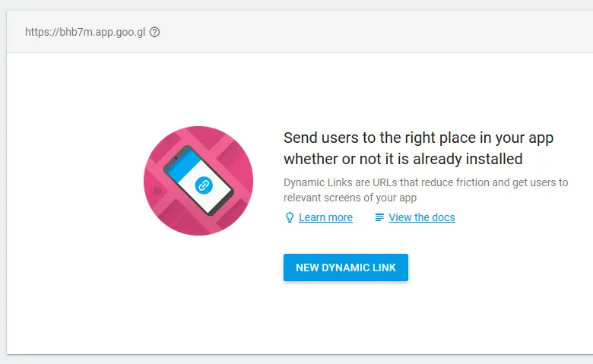593x364 pixels.
Task: Open the Learn more link
Action: tap(325, 217)
